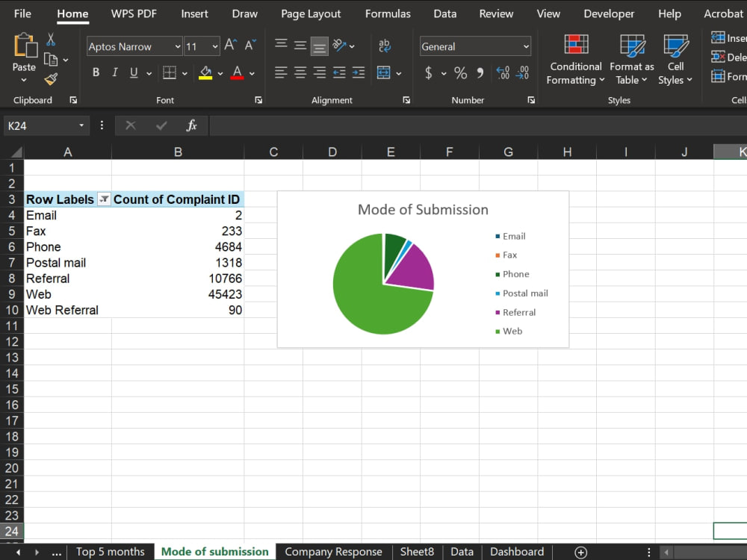Increase indent
Viewport: 747px width, 560px height.
(359, 72)
